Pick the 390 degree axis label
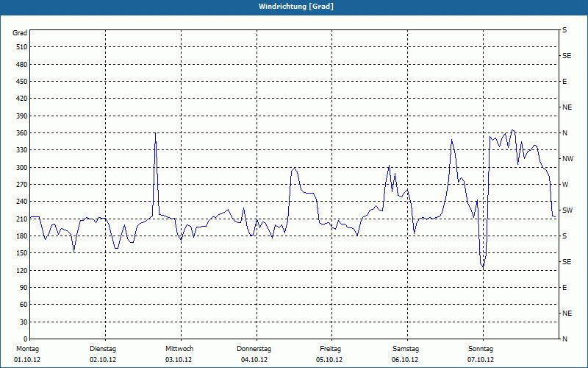Screen dimensions: 588x368 point(22,116)
